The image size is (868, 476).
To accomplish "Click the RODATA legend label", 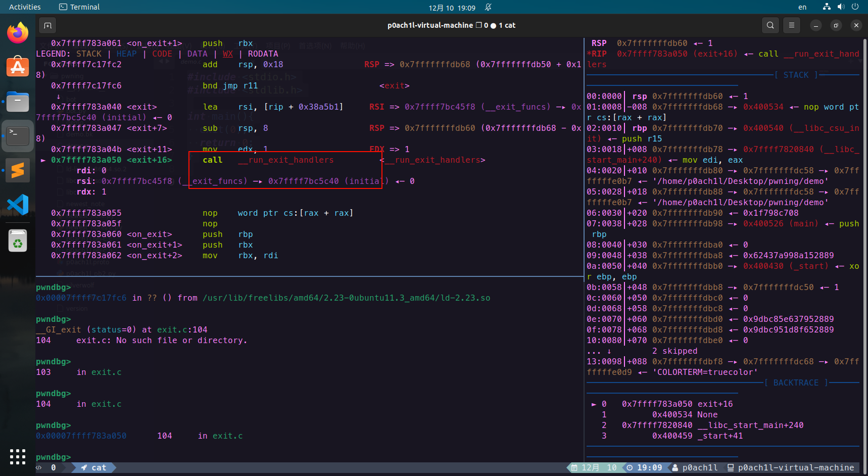I will tap(263, 54).
